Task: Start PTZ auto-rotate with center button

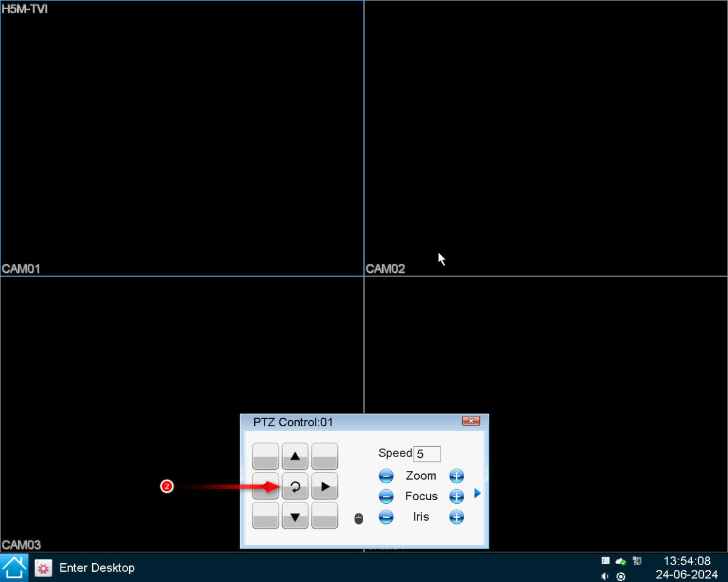Action: click(x=295, y=486)
